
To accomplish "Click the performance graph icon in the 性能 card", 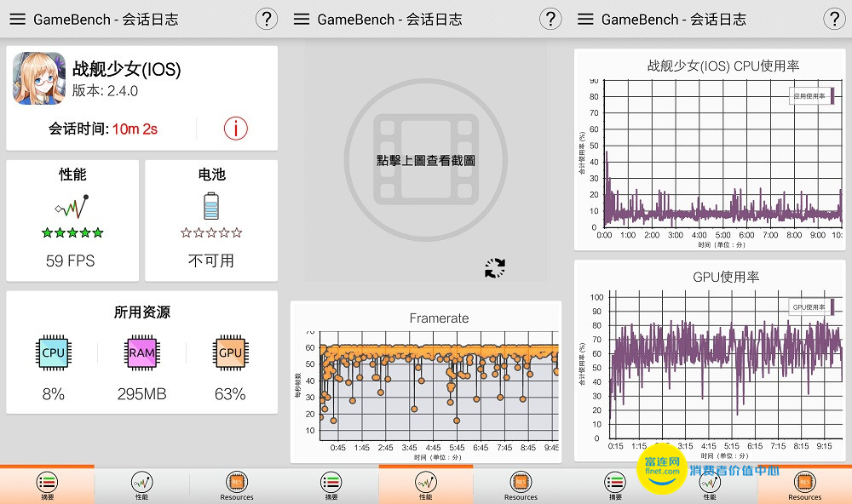I will (x=72, y=205).
